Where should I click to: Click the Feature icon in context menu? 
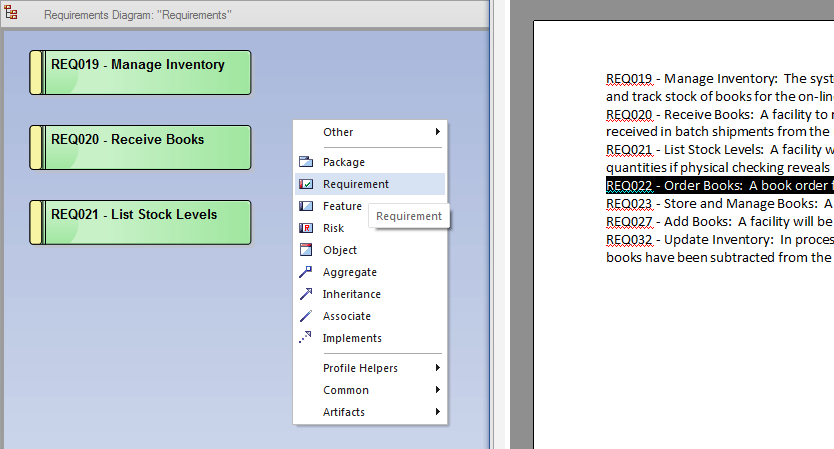[x=307, y=206]
